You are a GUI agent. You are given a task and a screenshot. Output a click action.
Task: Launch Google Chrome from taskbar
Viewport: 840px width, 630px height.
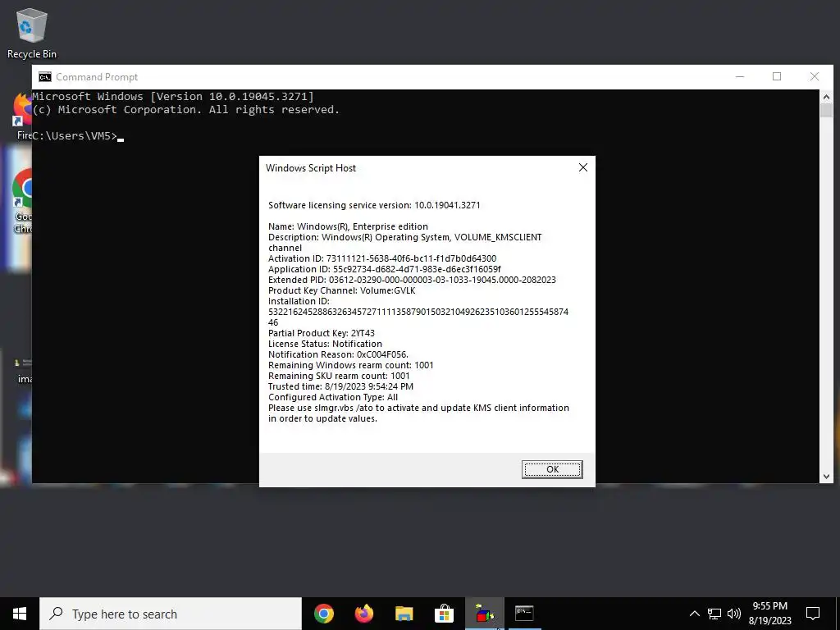[323, 614]
